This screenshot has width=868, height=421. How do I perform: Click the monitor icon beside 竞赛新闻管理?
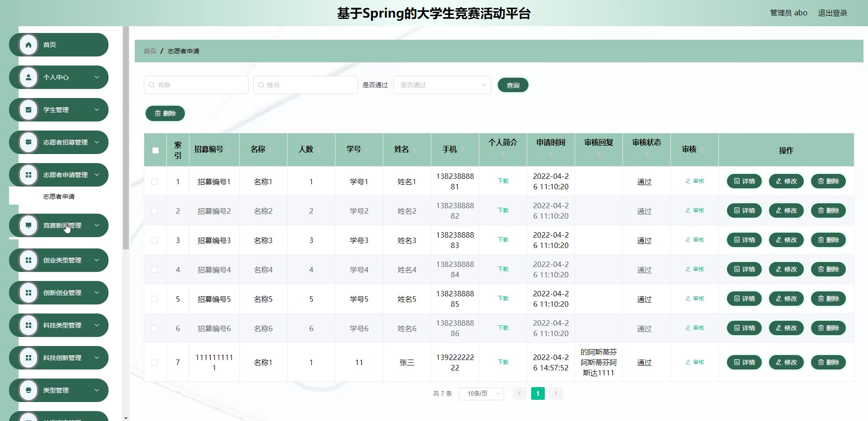(x=28, y=225)
